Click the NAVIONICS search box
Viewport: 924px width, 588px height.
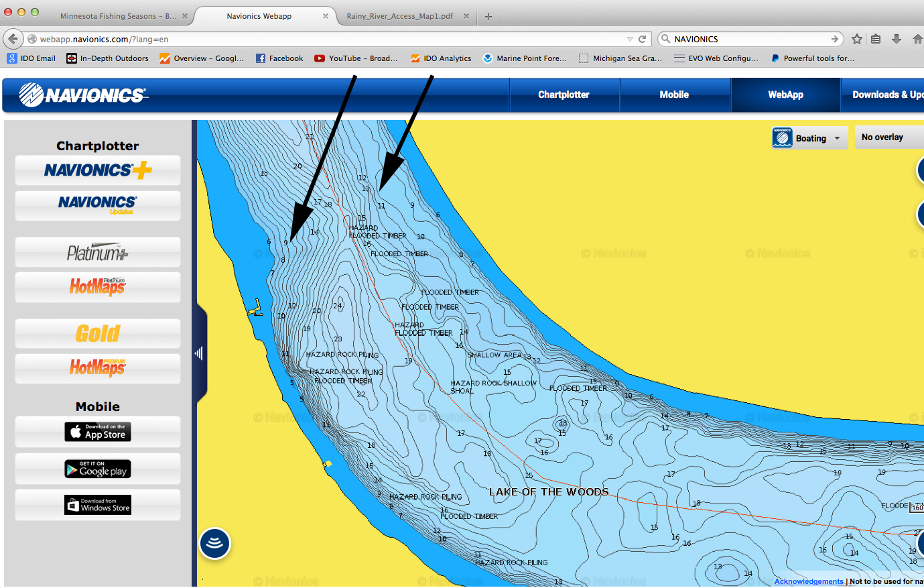pyautogui.click(x=750, y=39)
